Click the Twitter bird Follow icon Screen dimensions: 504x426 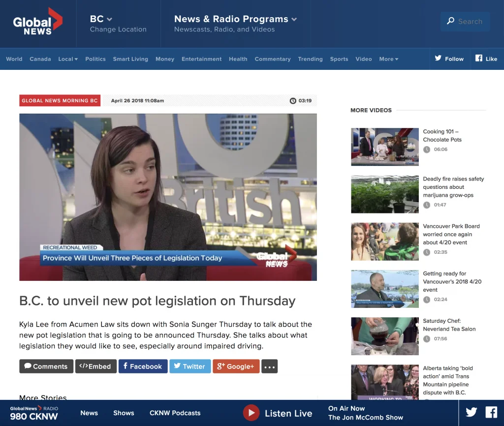(438, 58)
